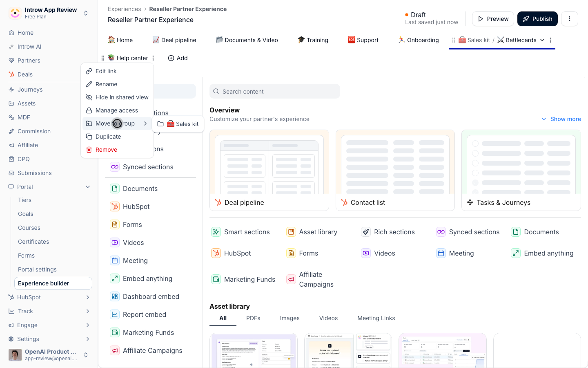Select Rename in the context menu
This screenshot has width=588, height=368.
coord(117,84)
